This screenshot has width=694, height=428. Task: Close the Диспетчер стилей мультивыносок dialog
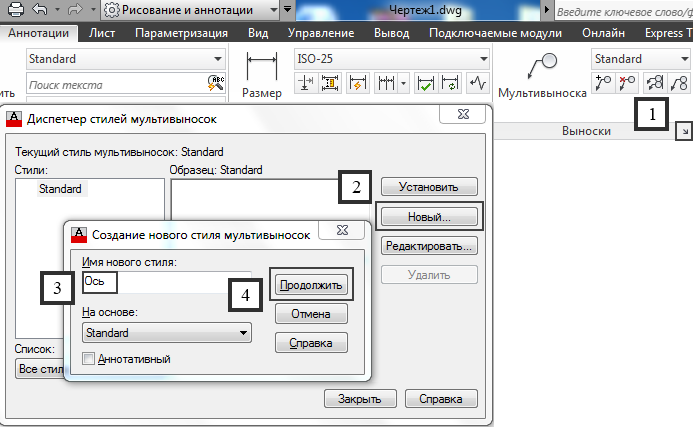[x=463, y=115]
